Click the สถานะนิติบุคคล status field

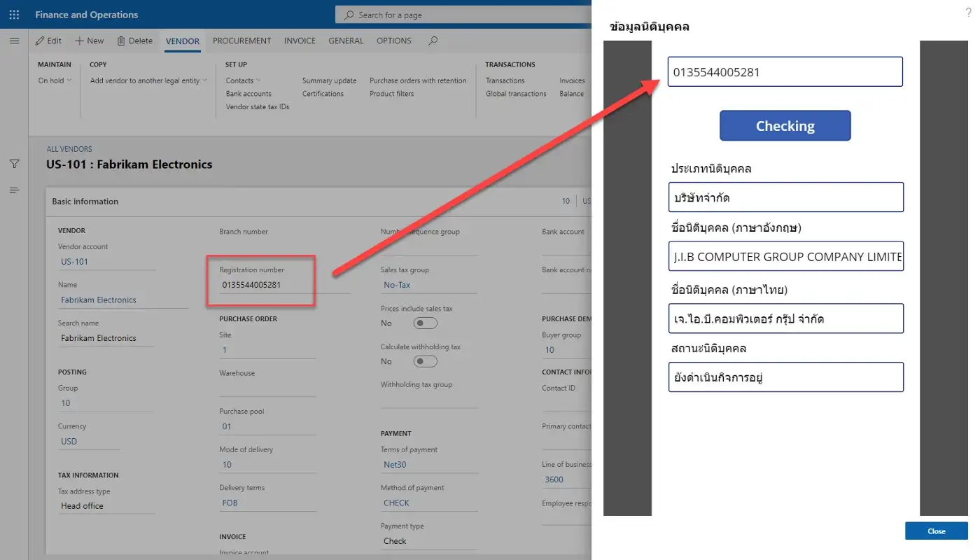pyautogui.click(x=786, y=377)
